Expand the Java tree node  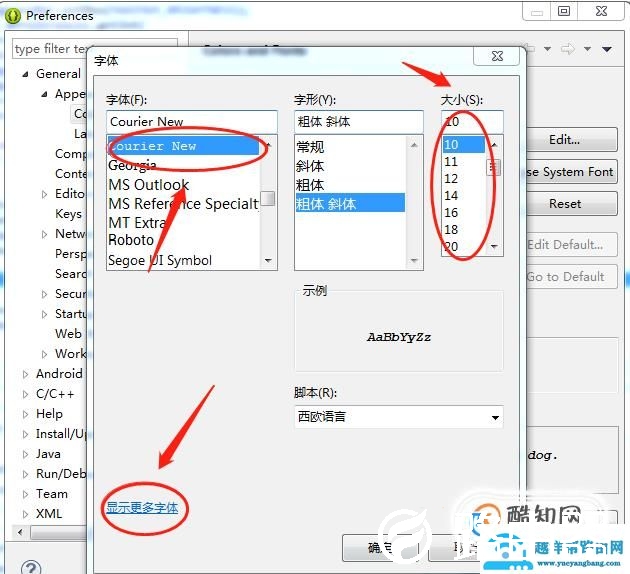25,454
